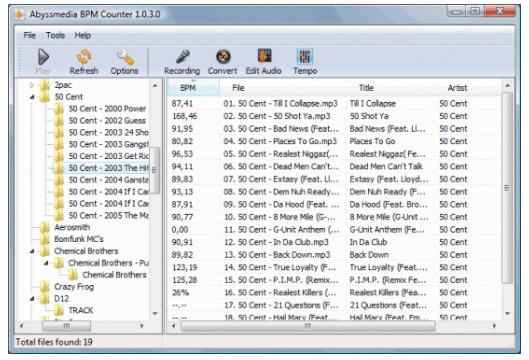Click the file list scroll left arrow
This screenshot has height=360, width=529.
pyautogui.click(x=173, y=326)
